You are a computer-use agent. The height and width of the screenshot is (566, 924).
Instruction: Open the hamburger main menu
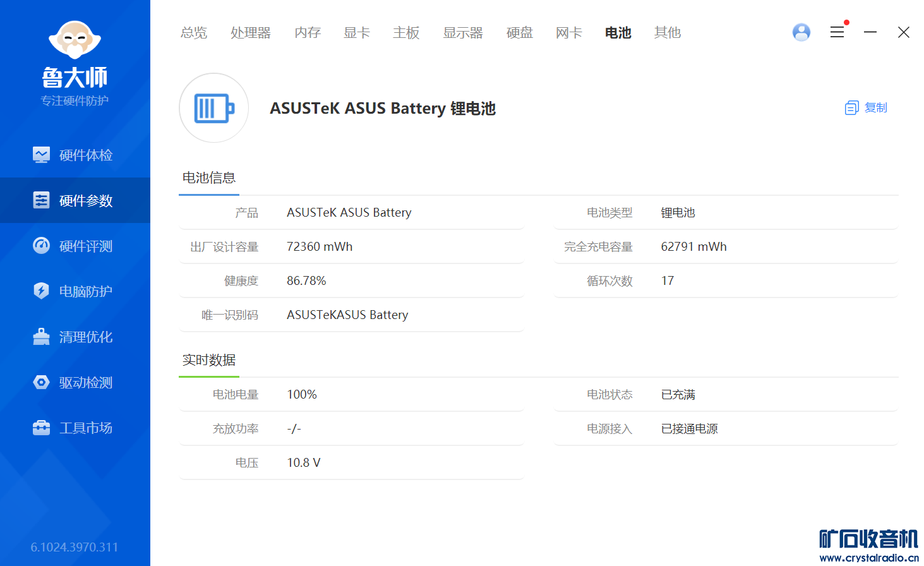tap(837, 32)
